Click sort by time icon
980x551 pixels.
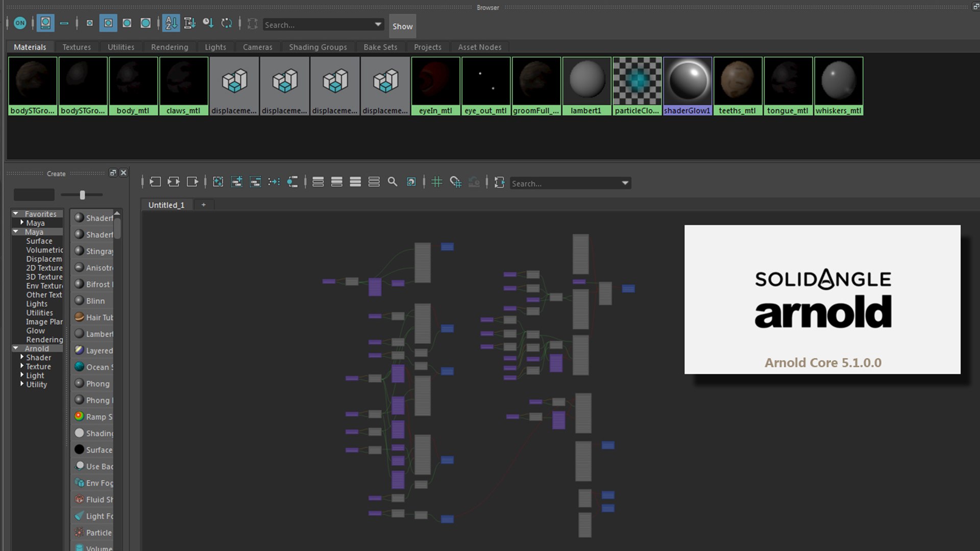pos(208,23)
